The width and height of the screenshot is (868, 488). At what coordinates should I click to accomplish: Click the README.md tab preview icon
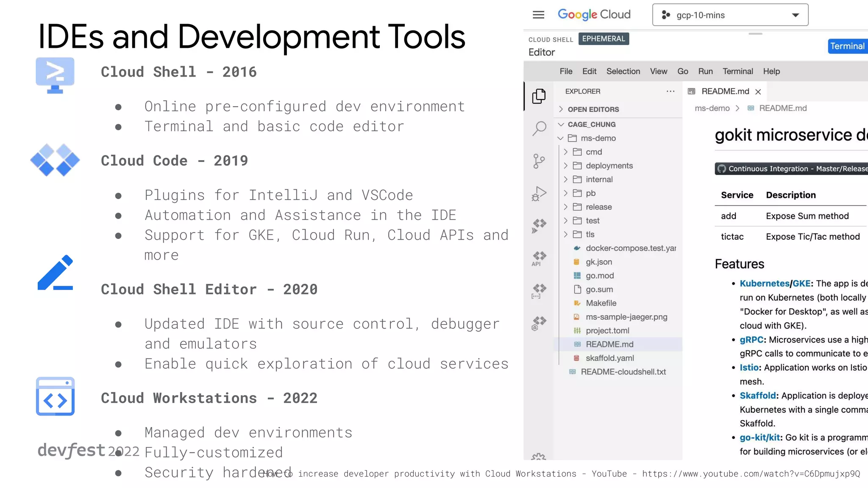click(692, 91)
